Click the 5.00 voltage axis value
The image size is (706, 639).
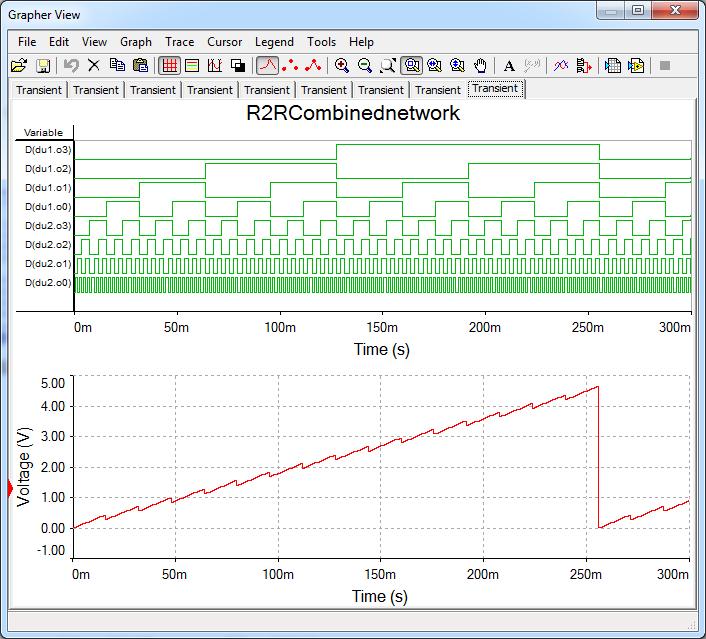pos(53,383)
